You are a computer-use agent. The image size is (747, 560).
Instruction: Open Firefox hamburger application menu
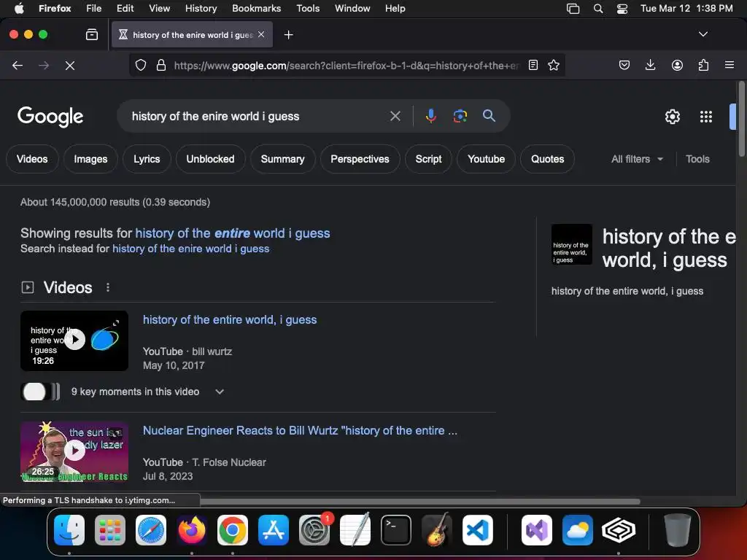point(729,65)
